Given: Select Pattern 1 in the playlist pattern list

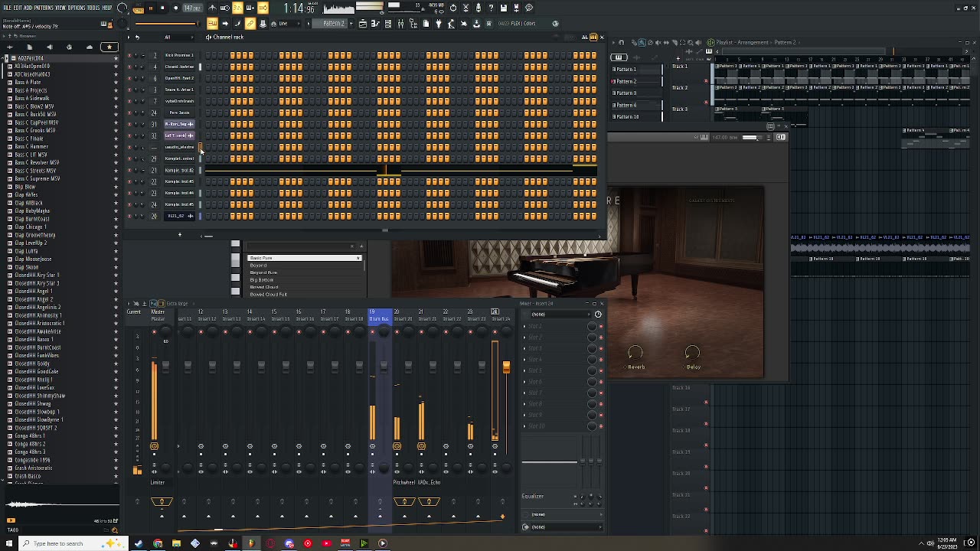Looking at the screenshot, I should pos(636,69).
